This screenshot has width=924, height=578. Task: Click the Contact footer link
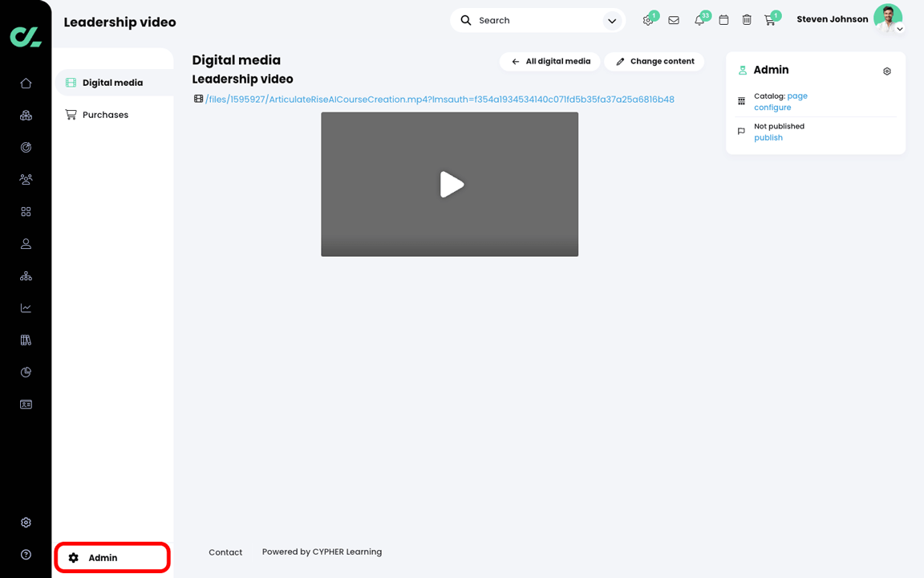[x=225, y=552]
